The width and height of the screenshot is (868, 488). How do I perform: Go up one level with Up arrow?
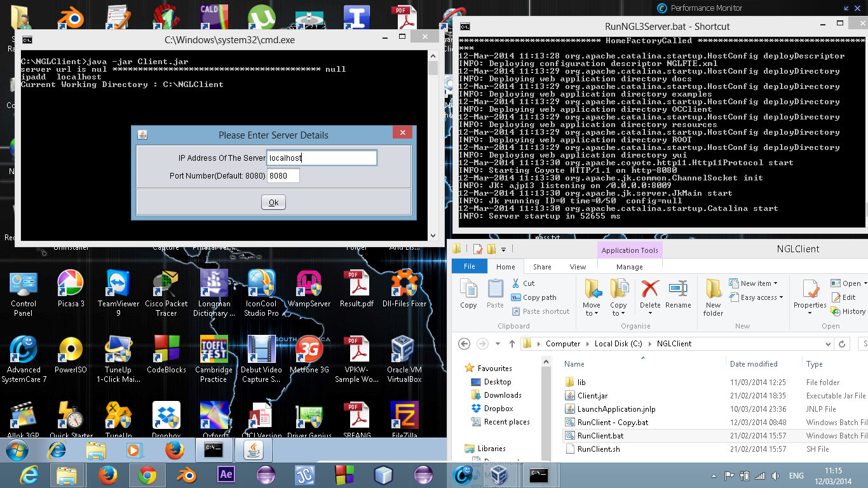[x=512, y=344]
